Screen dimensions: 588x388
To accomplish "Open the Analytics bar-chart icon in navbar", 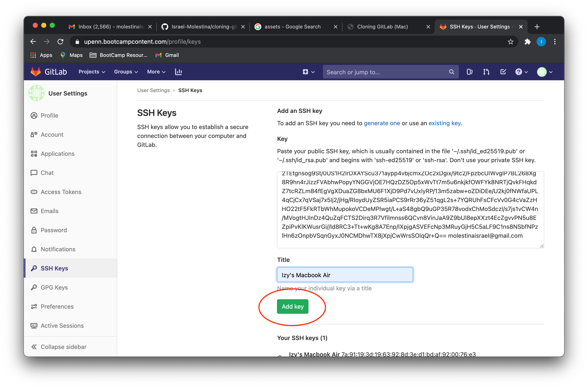I will [x=178, y=72].
